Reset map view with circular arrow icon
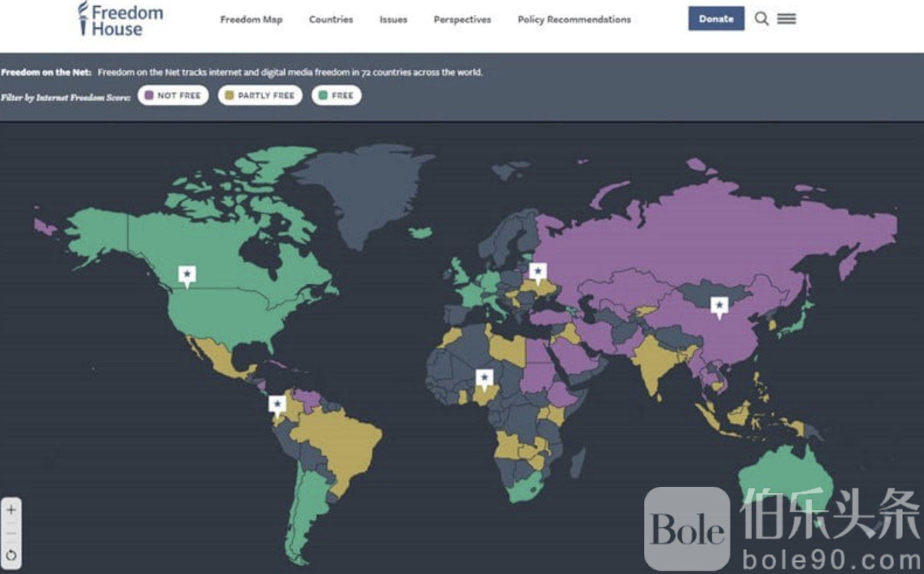 [11, 555]
